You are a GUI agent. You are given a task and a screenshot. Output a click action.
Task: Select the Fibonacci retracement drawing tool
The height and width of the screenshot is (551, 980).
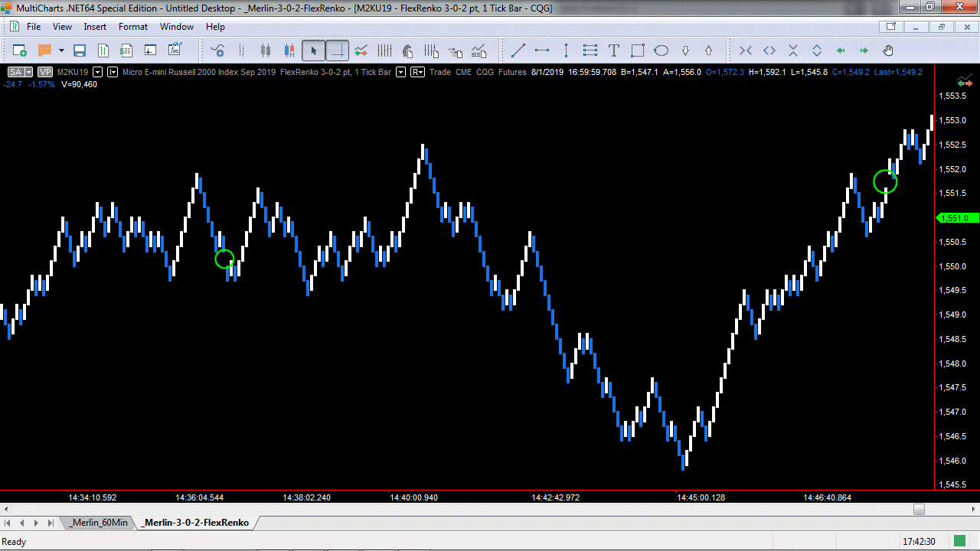(x=590, y=51)
